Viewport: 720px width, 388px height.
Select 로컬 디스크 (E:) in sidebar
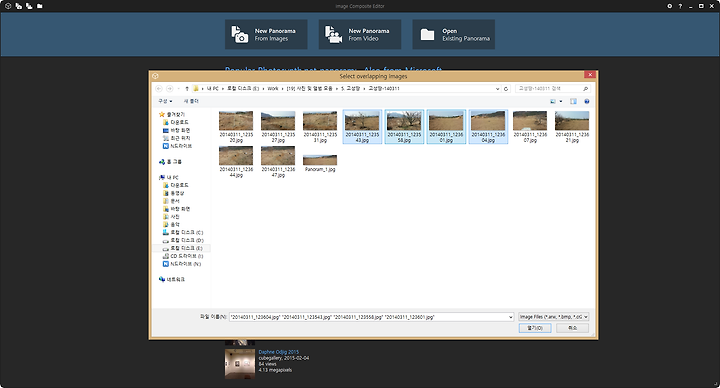(x=182, y=248)
